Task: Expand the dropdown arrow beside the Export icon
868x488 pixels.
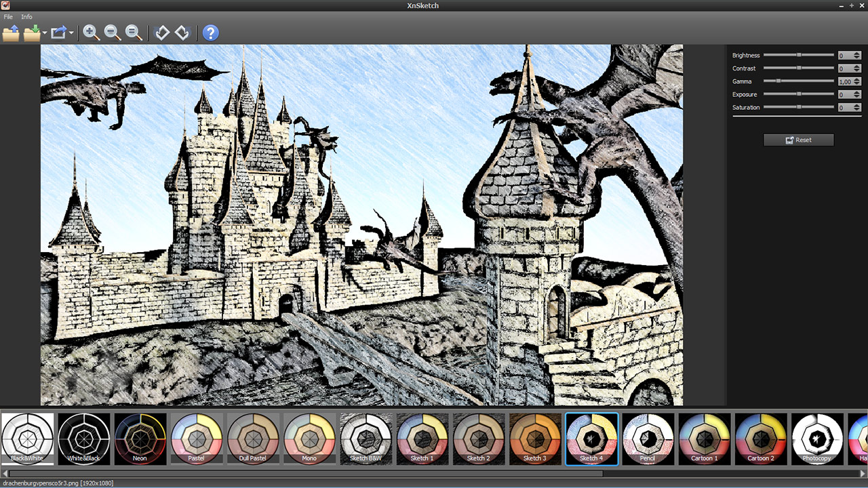Action: point(71,33)
